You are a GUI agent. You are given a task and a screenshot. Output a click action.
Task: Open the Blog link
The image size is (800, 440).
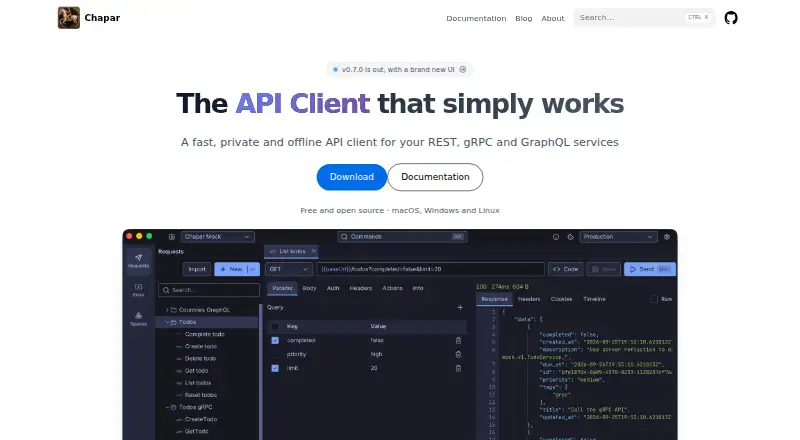pyautogui.click(x=523, y=18)
